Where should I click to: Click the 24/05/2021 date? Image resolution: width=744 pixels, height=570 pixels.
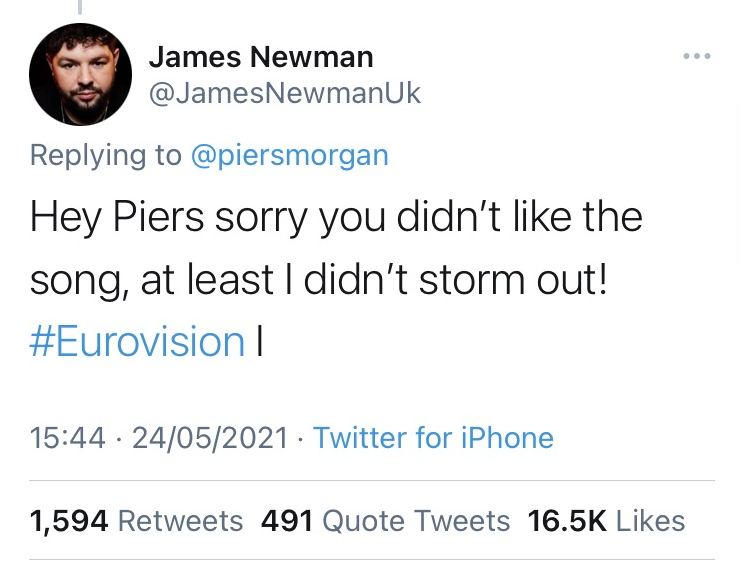coord(210,437)
